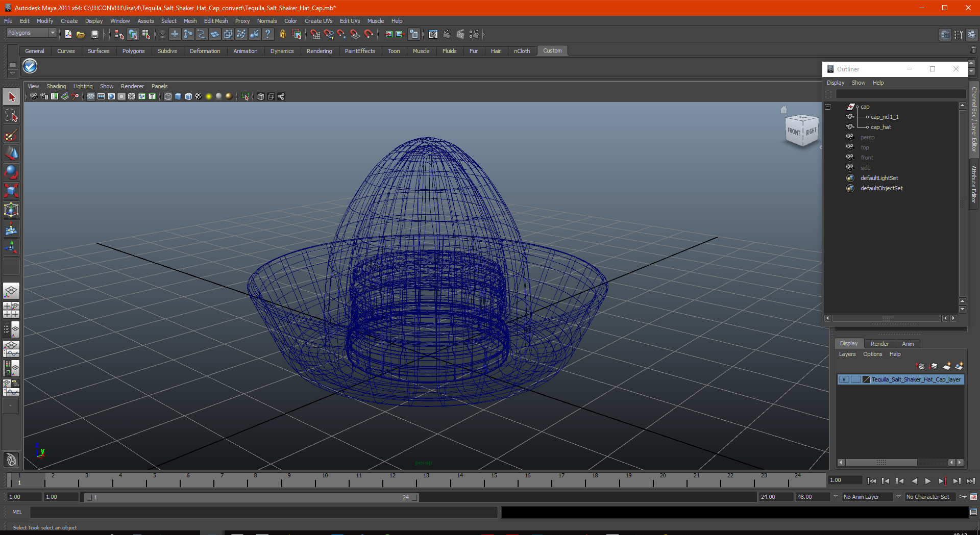Click the New Scene icon
980x535 pixels.
68,34
